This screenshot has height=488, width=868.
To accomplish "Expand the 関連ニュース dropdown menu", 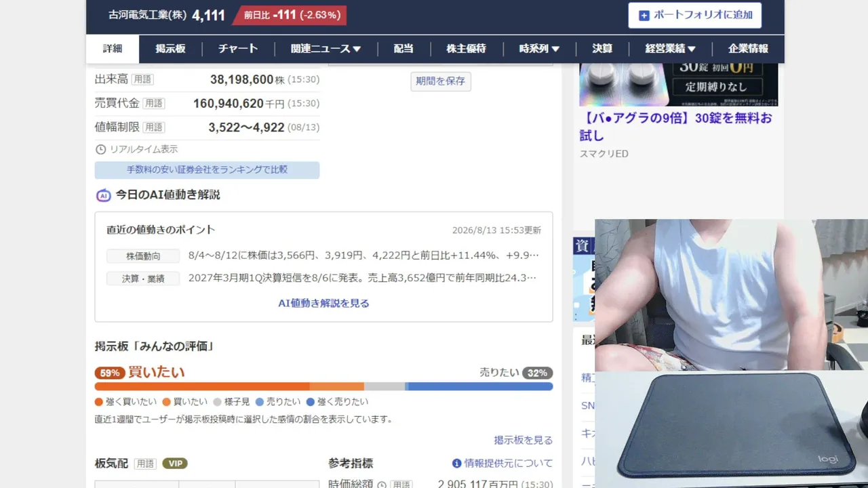I will pyautogui.click(x=325, y=49).
